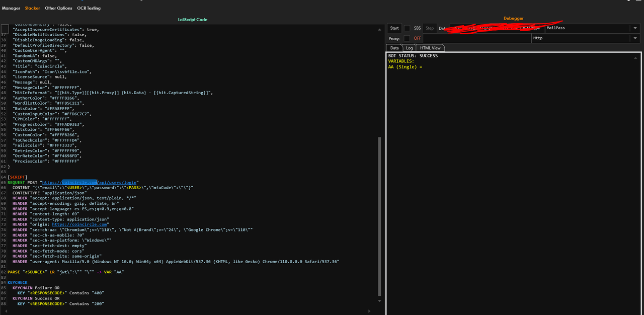The height and width of the screenshot is (315, 644).
Task: Open the HTML View tab
Action: (x=430, y=48)
